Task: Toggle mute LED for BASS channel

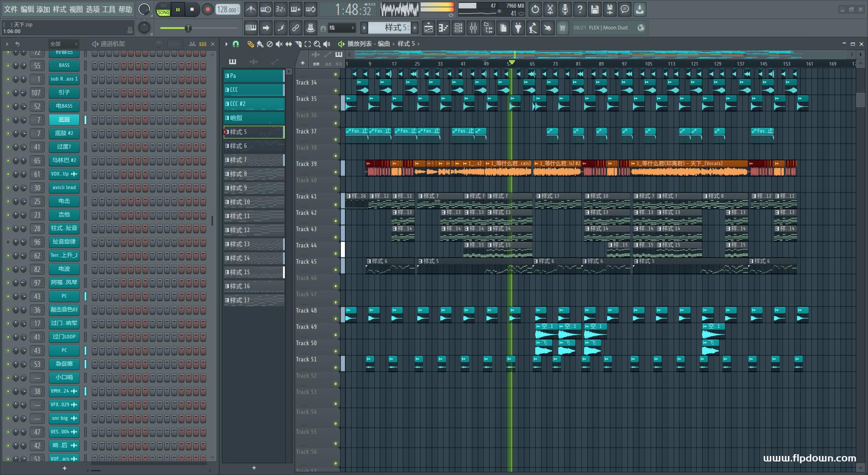Action: tap(8, 66)
